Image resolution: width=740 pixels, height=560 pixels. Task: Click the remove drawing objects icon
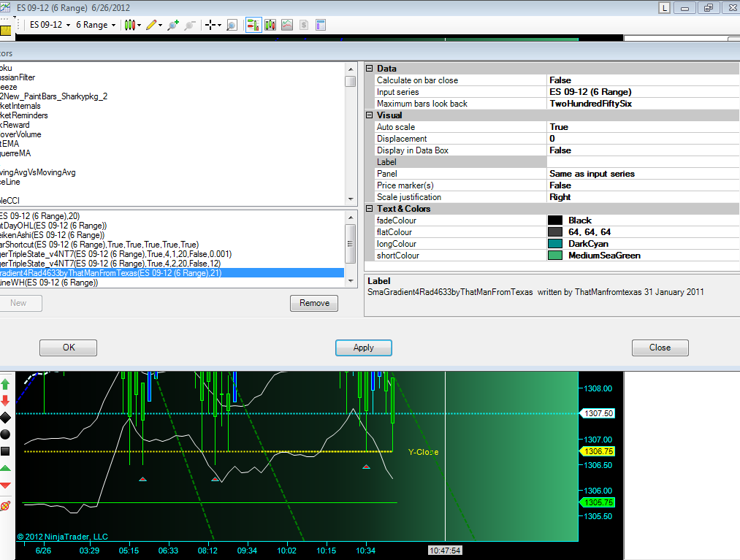pyautogui.click(x=5, y=506)
